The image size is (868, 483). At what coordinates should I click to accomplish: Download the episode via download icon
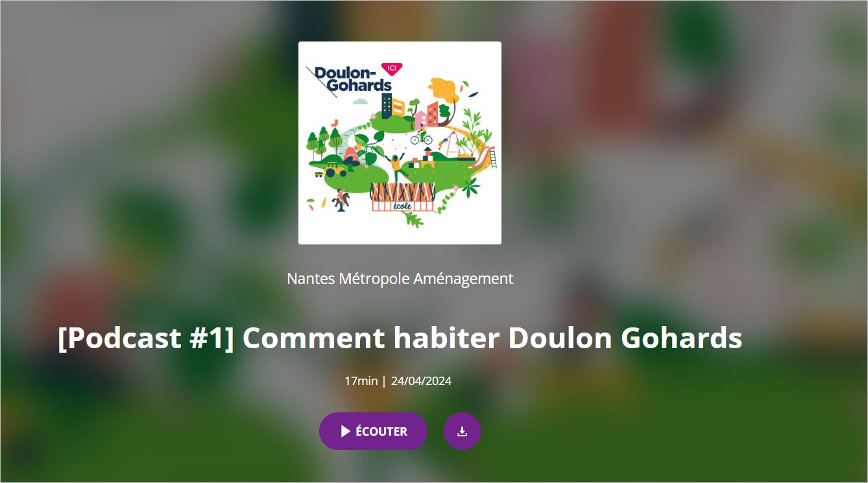pos(462,431)
